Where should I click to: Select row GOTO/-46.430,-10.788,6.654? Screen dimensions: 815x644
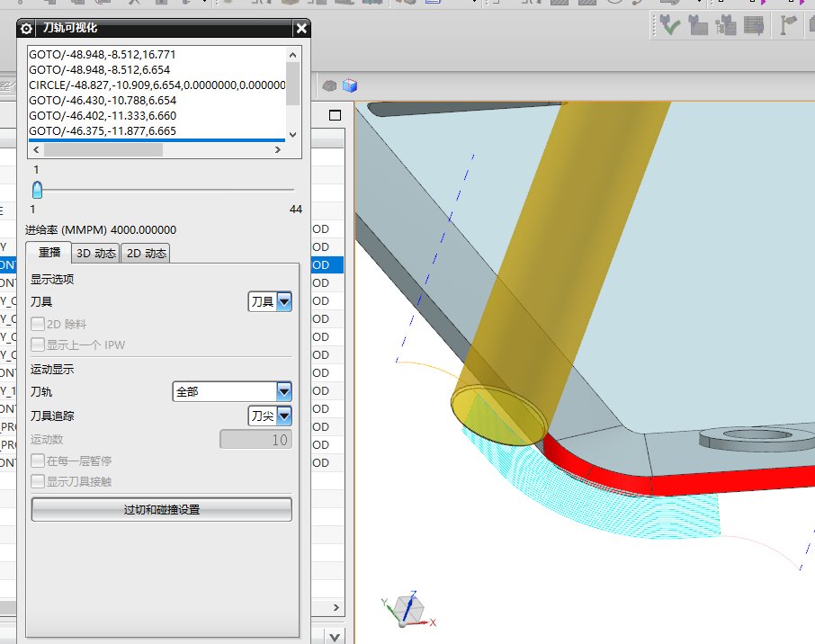tap(157, 101)
